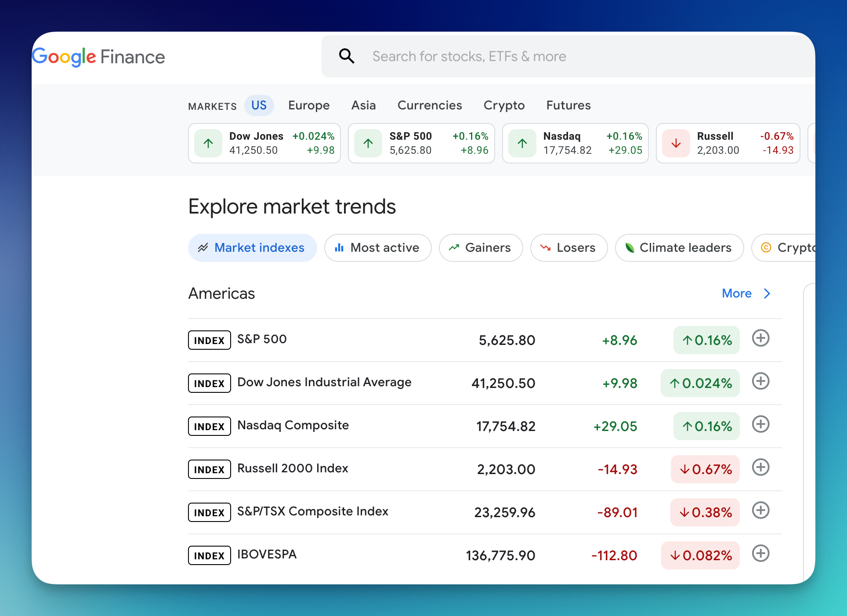Open the Russell ticker card

pyautogui.click(x=728, y=143)
